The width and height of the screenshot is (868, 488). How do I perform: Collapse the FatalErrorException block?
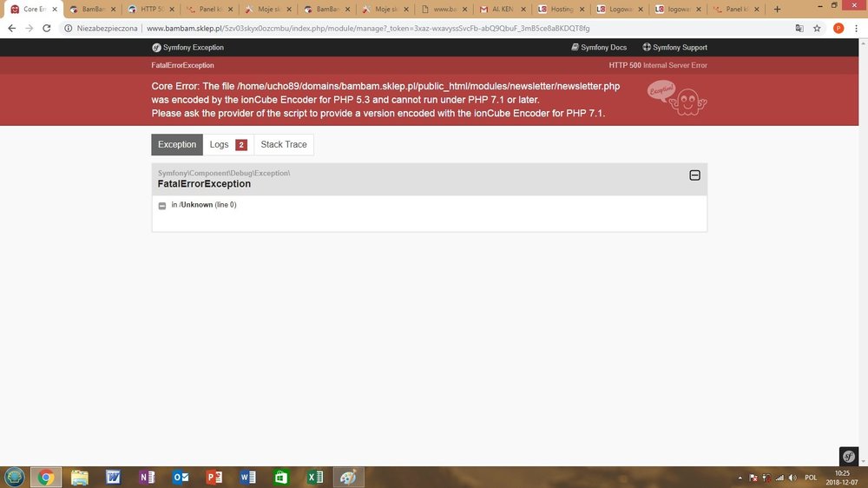[694, 175]
